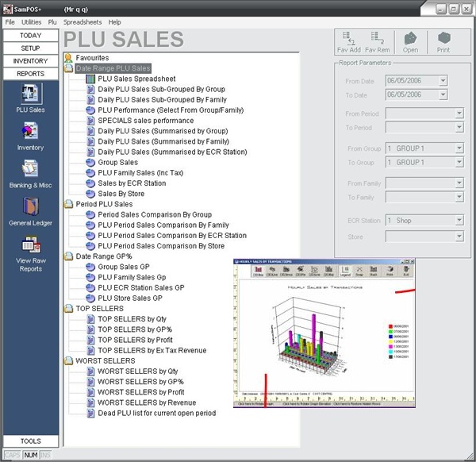476x462 pixels.
Task: Click pie icon beside Group Sales
Action: [90, 163]
